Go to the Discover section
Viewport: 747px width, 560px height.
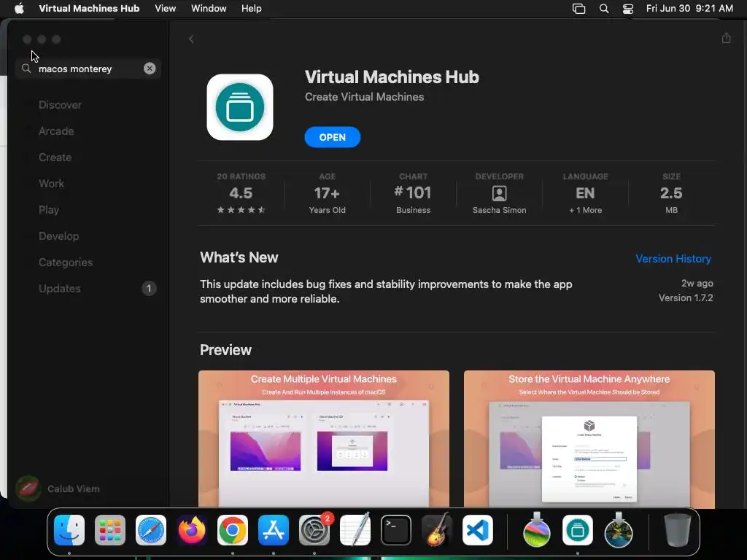60,105
